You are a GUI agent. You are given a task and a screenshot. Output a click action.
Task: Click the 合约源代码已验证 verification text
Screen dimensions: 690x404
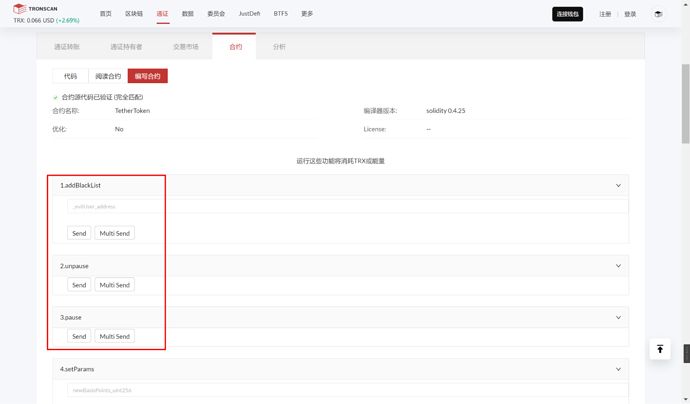[x=102, y=97]
